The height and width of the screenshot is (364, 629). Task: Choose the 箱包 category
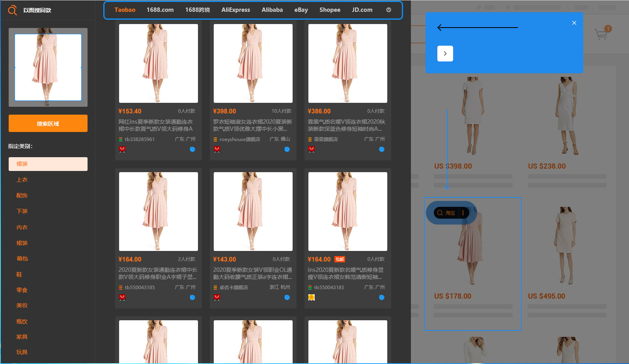point(22,258)
